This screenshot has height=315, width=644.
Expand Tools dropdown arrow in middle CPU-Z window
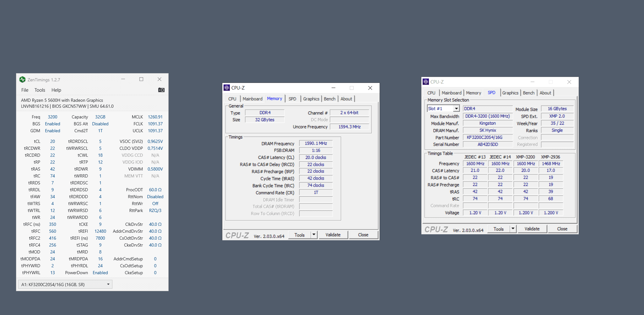pos(314,235)
